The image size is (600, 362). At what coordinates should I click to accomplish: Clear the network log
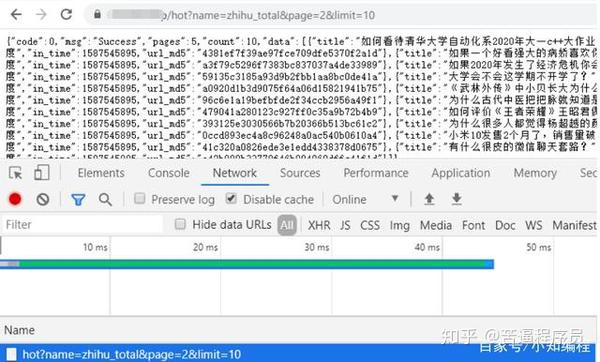point(42,199)
